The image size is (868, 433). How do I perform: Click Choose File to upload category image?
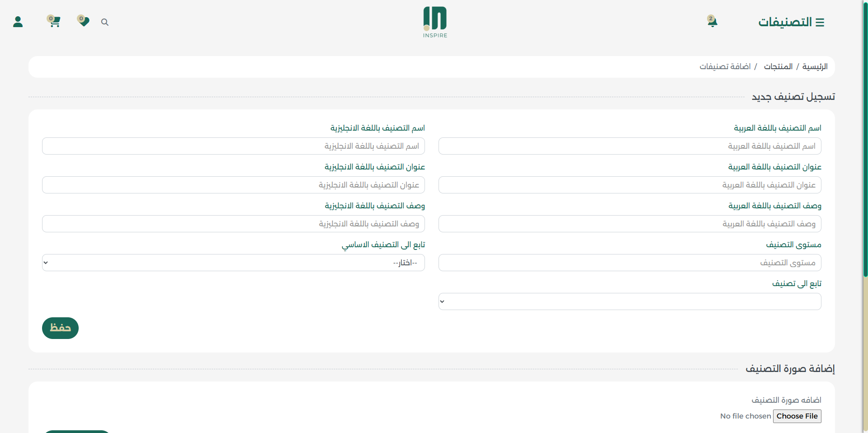click(797, 416)
